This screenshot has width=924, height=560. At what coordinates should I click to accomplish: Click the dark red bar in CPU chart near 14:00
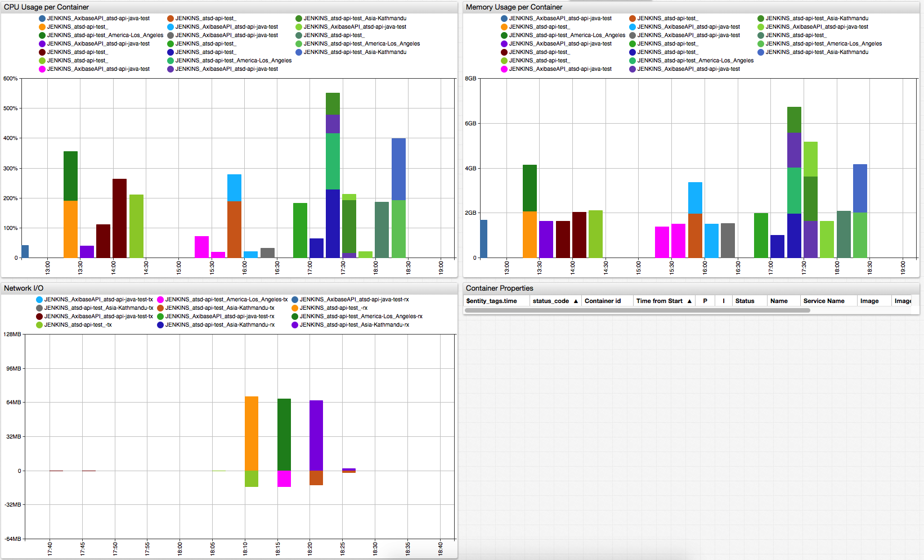coord(119,218)
